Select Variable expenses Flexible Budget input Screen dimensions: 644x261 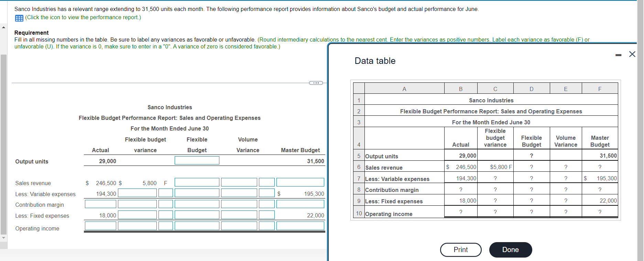point(197,193)
